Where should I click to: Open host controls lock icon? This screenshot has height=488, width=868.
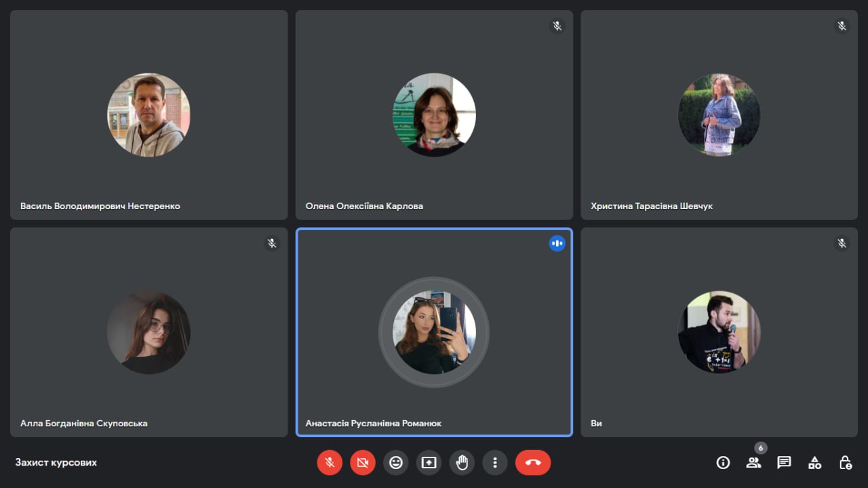[x=845, y=463]
